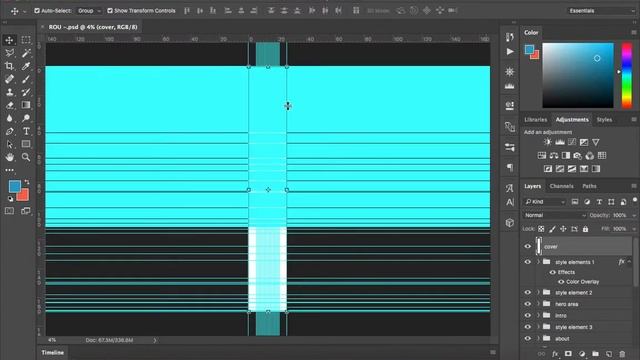This screenshot has width=640, height=360.
Task: Select the Path Selection tool
Action: point(9,144)
